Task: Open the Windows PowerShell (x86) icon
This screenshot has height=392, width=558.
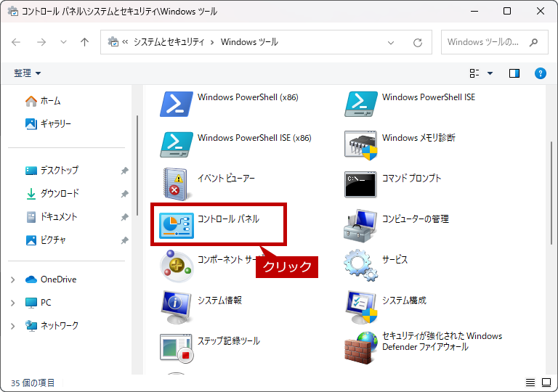Action: (176, 104)
